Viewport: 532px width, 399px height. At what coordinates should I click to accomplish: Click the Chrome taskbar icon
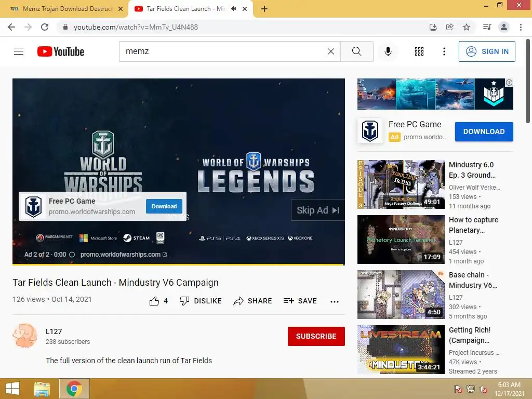pyautogui.click(x=74, y=389)
